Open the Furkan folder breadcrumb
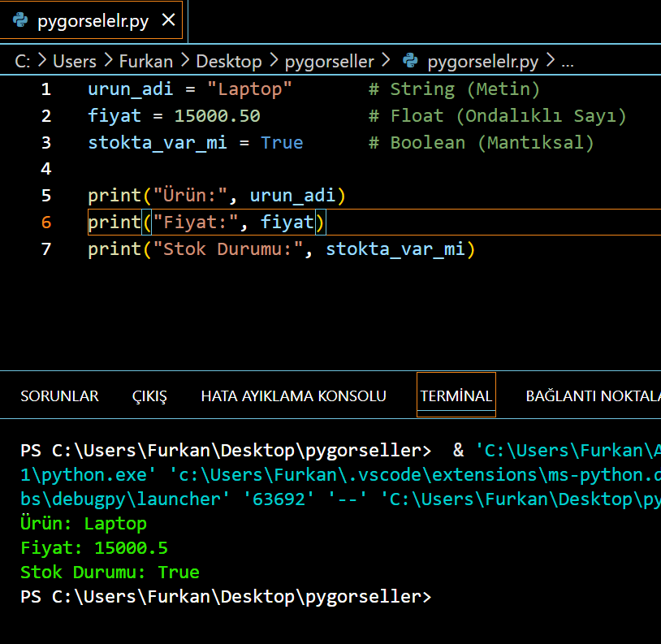This screenshot has height=644, width=661. point(146,61)
